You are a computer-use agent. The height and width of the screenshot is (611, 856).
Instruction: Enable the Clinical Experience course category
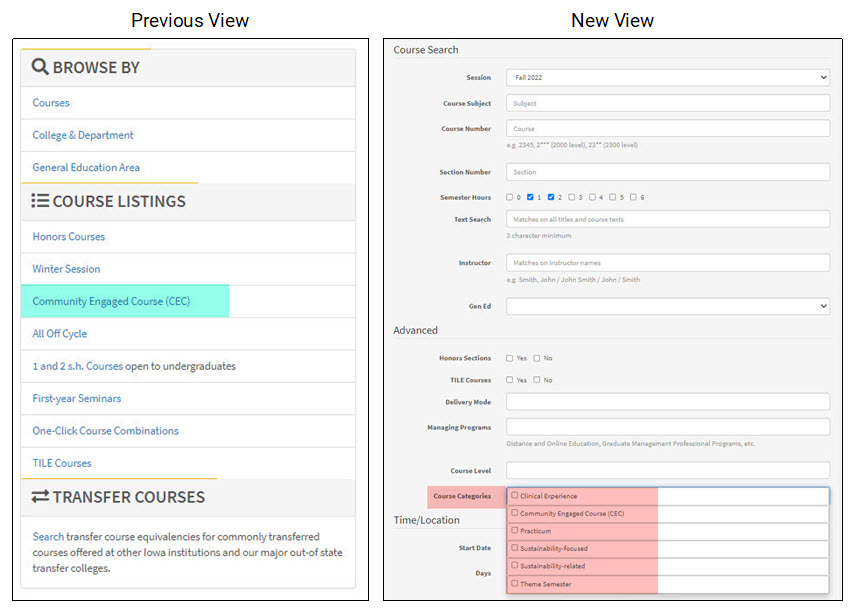click(x=515, y=495)
